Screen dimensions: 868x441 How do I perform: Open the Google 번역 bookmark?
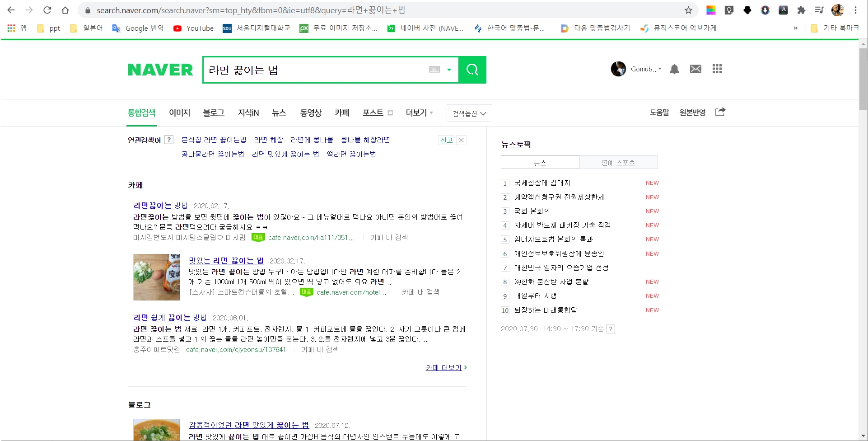138,28
